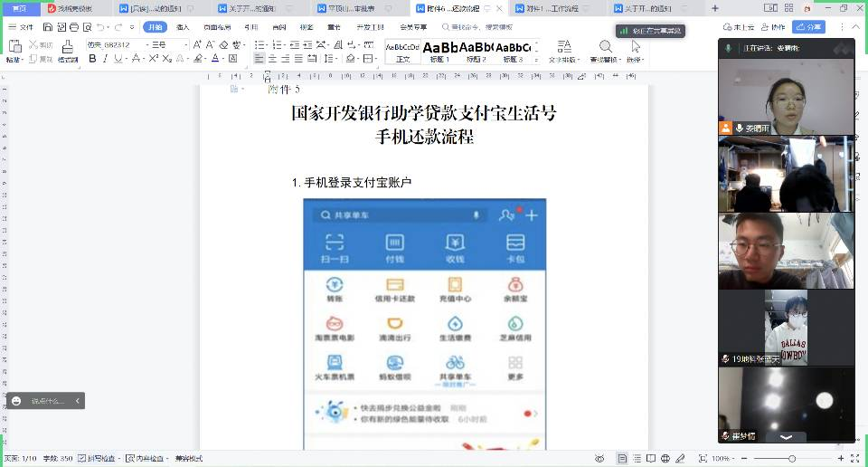
Task: Switch to the 插入 (Insert) ribbon tab
Action: coord(183,27)
